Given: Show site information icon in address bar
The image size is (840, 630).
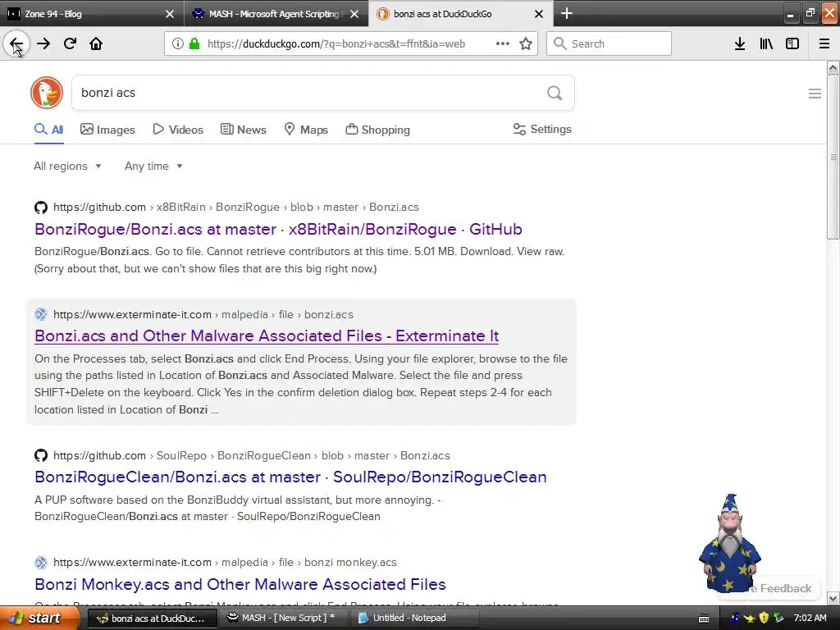Looking at the screenshot, I should 178,44.
